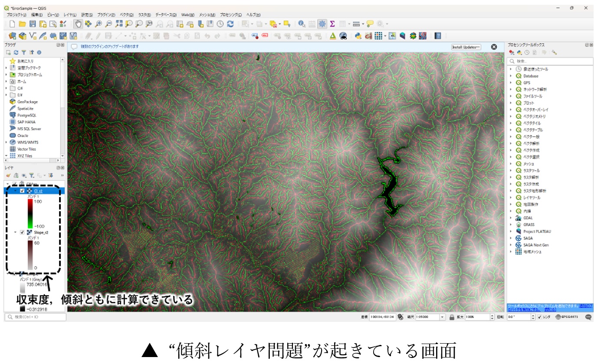
Task: Click the Refresh map icon
Action: [230, 24]
